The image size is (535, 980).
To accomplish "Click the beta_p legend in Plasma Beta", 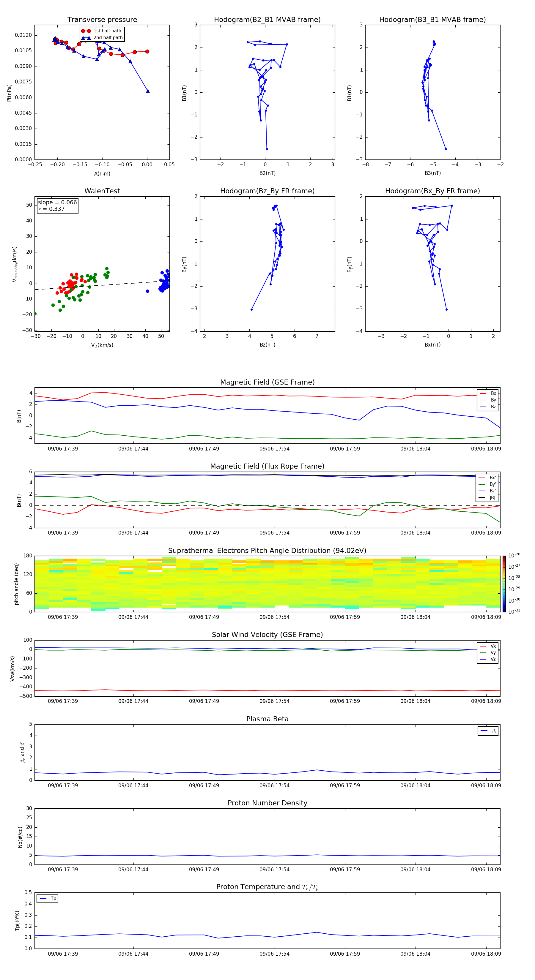I will click(488, 731).
